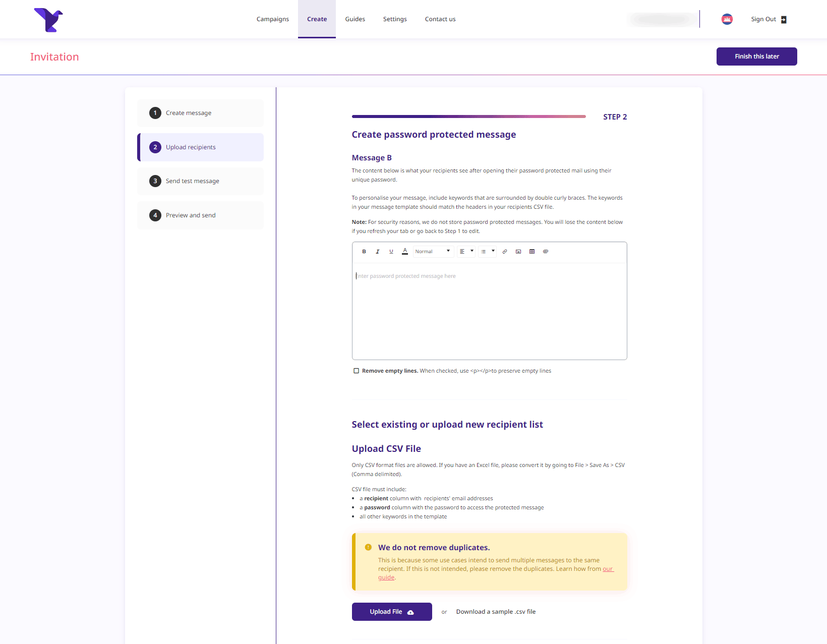Click the Upload File button
The height and width of the screenshot is (644, 827).
392,612
